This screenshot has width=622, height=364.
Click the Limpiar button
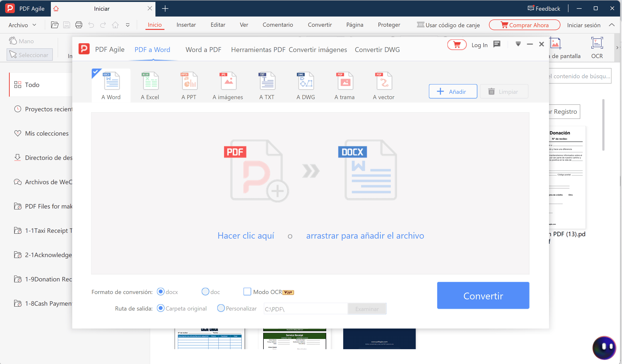tap(504, 92)
